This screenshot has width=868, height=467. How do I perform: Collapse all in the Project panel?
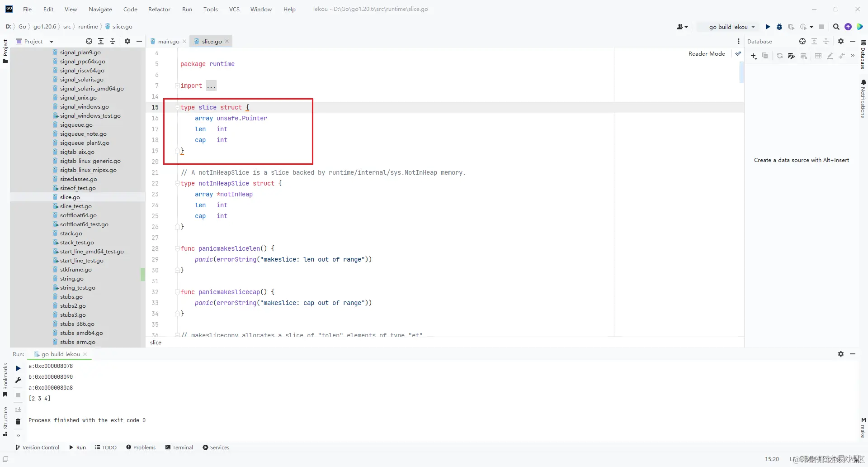pyautogui.click(x=113, y=41)
